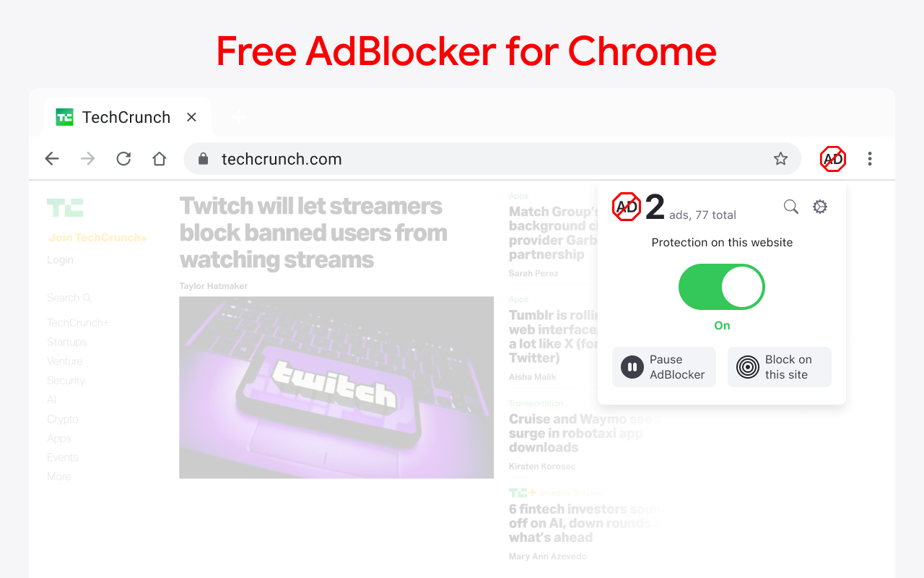Image resolution: width=924 pixels, height=578 pixels.
Task: Bookmark this page with the star icon
Action: pyautogui.click(x=780, y=159)
